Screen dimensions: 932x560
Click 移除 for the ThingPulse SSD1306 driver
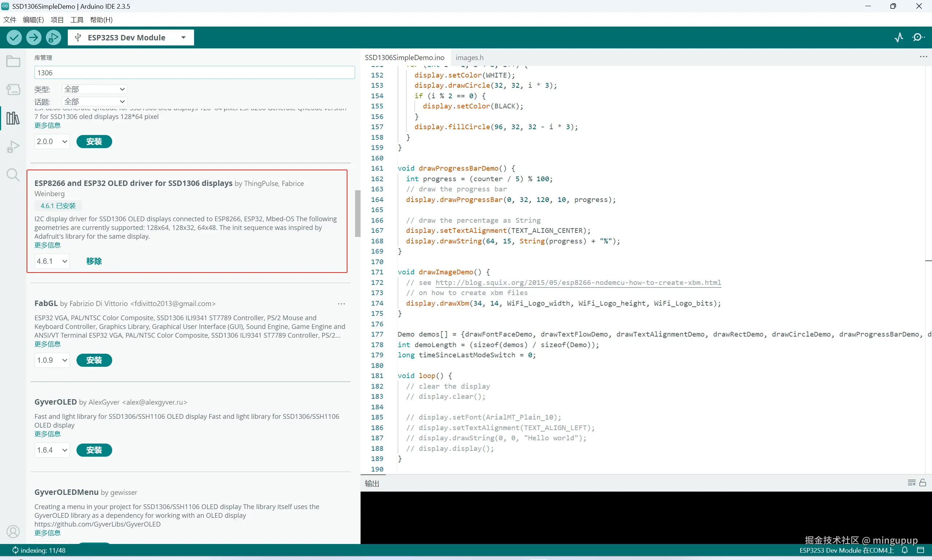94,261
